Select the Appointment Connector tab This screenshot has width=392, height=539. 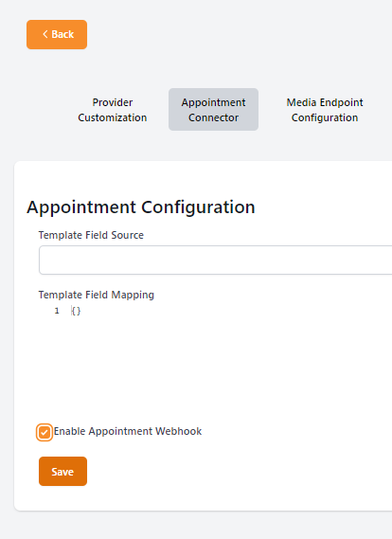(213, 110)
